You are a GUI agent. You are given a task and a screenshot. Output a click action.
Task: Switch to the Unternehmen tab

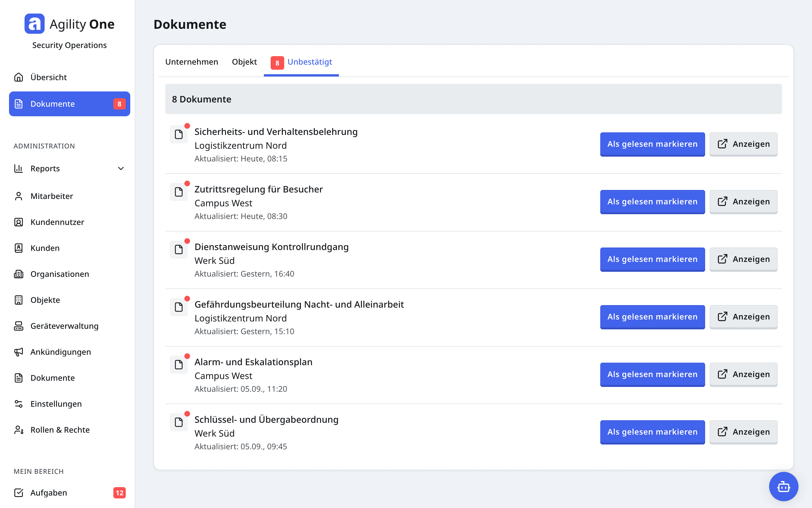pyautogui.click(x=192, y=62)
